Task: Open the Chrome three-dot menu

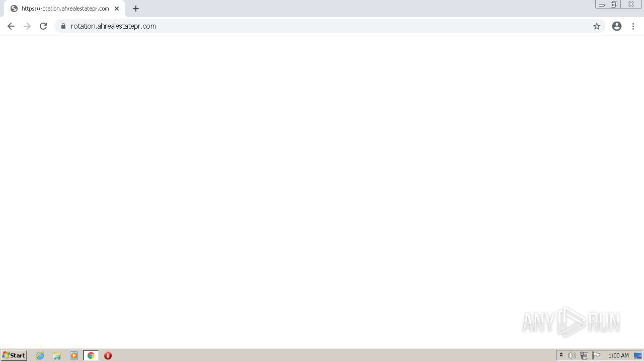Action: click(x=633, y=26)
